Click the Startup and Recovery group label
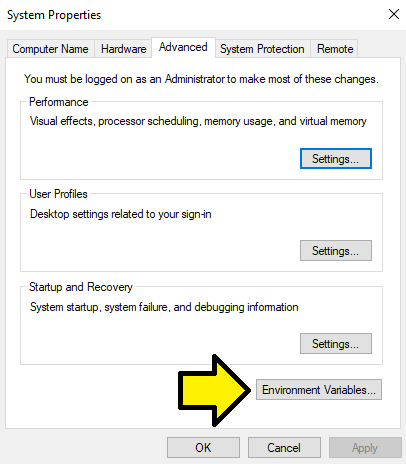Viewport: 406px width, 464px height. tap(81, 287)
